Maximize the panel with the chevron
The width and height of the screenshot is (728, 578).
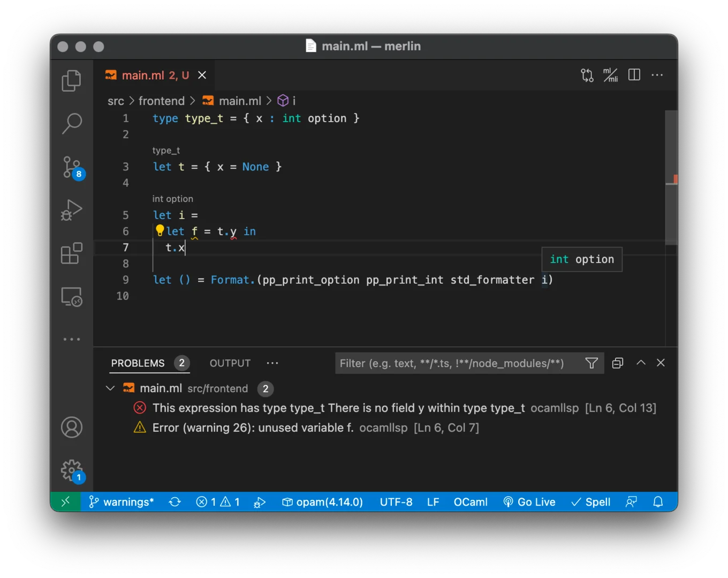coord(641,363)
